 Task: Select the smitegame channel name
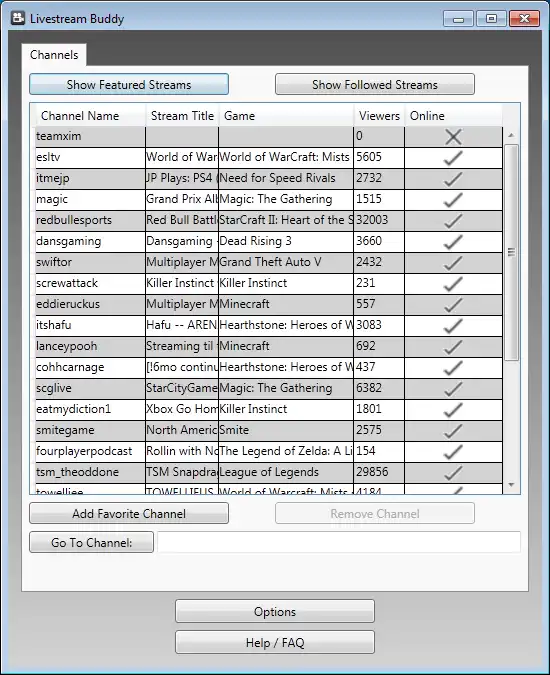coord(65,430)
